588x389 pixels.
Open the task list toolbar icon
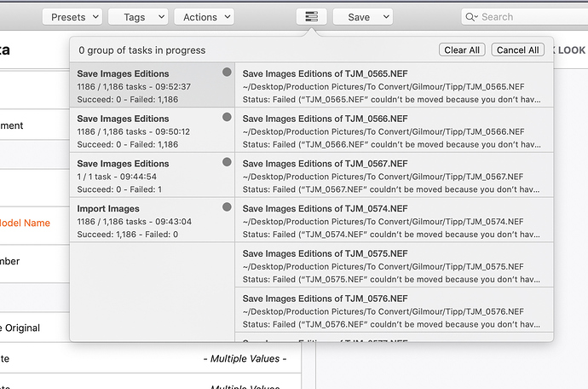pos(311,17)
